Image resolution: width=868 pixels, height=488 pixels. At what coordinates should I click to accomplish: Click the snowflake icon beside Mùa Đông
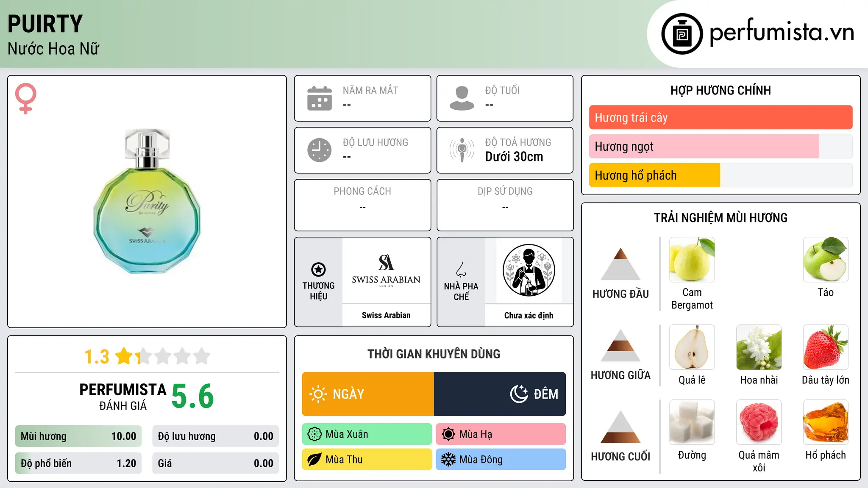coord(448,460)
